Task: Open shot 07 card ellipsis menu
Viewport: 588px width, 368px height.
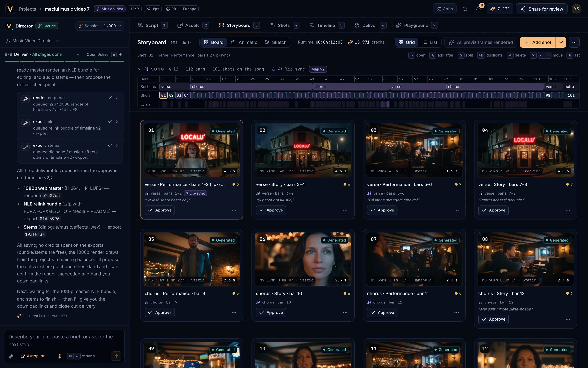Action: pyautogui.click(x=457, y=312)
